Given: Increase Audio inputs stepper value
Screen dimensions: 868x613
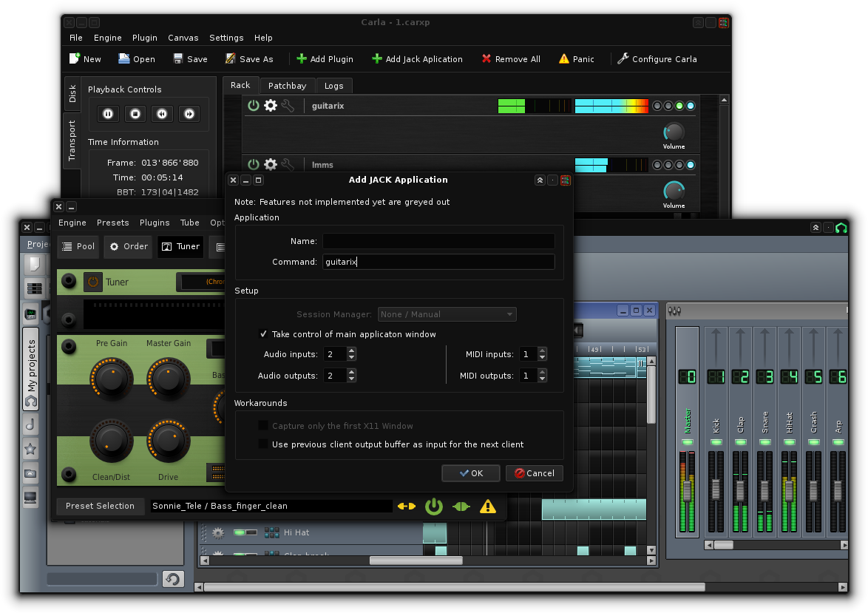Looking at the screenshot, I should point(351,351).
